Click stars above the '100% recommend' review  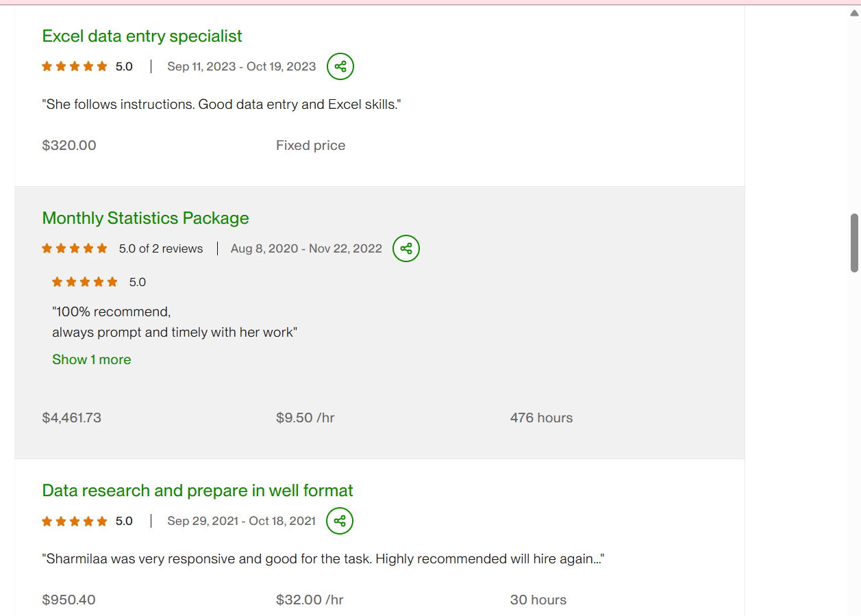(85, 282)
